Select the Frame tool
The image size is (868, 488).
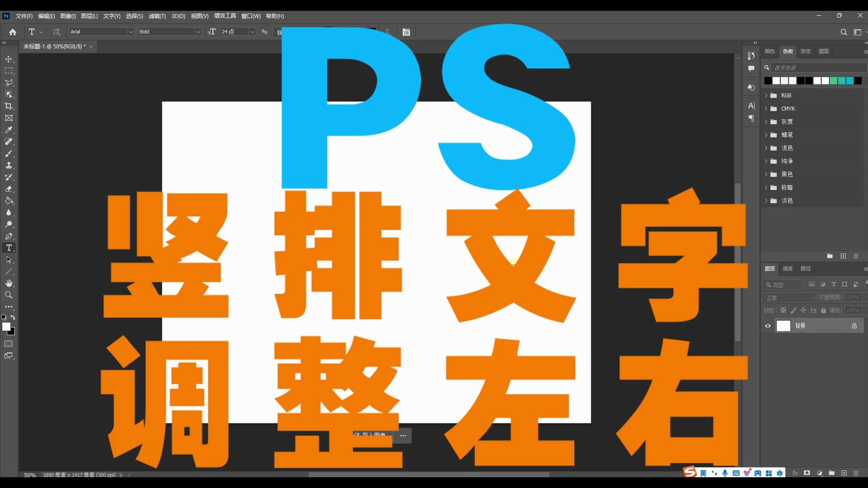[x=9, y=118]
